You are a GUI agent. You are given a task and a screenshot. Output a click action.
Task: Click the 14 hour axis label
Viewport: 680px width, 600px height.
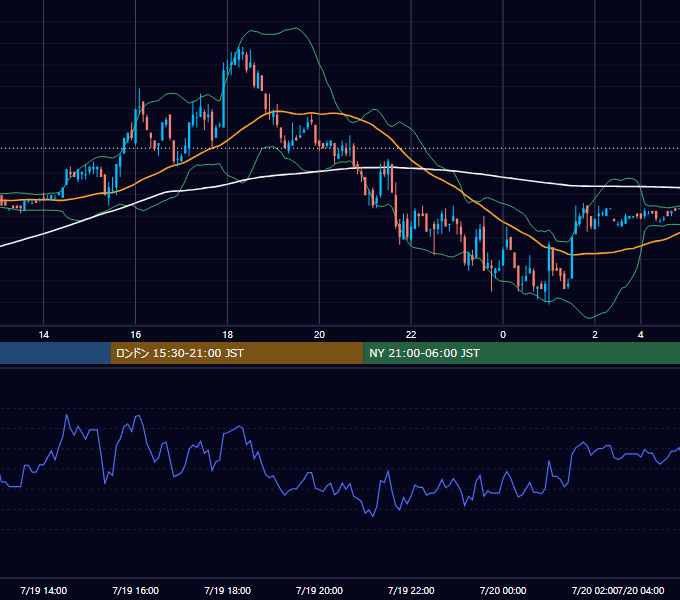coord(44,335)
